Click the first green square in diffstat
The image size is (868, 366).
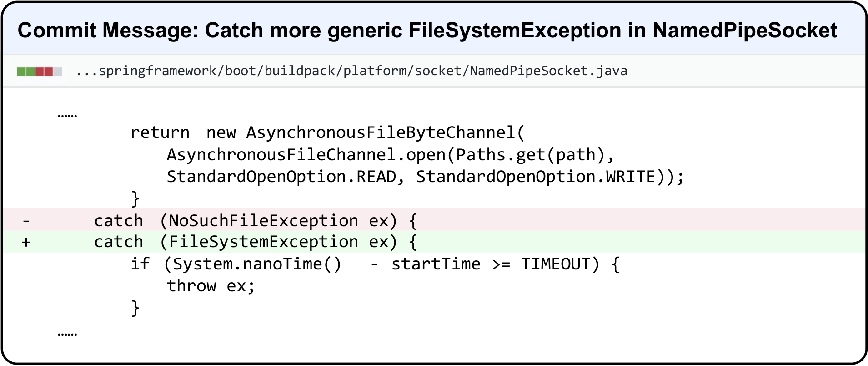pos(21,71)
